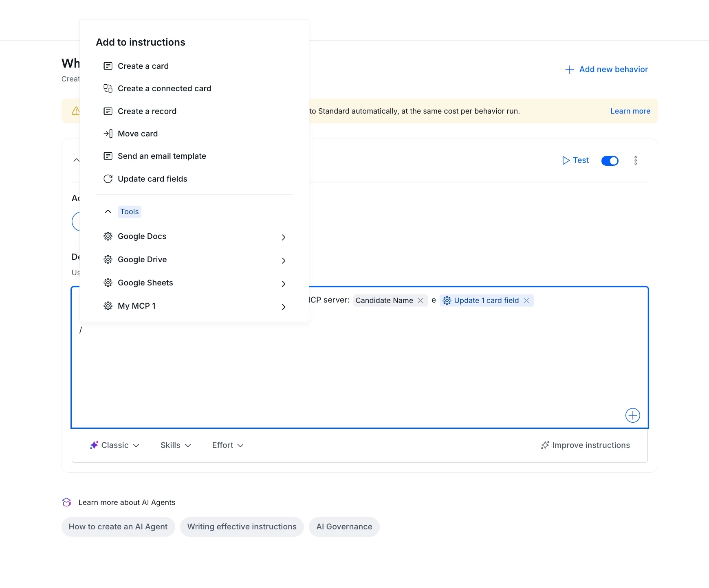Remove the Update 1 card field chip
This screenshot has width=709, height=588.
pyautogui.click(x=526, y=301)
